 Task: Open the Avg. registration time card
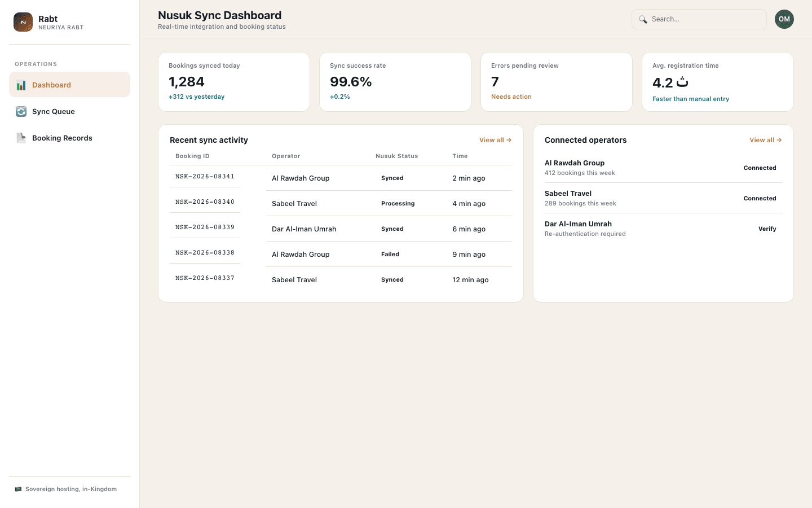(x=718, y=82)
